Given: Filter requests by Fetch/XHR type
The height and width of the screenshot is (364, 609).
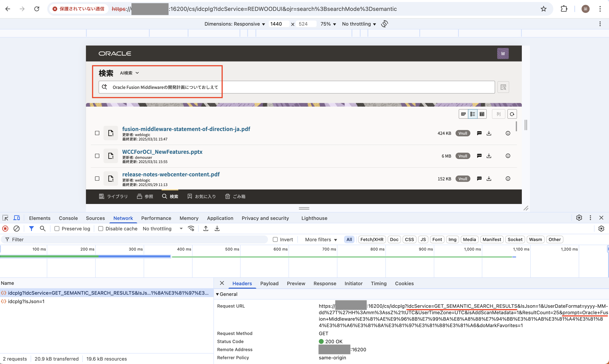Looking at the screenshot, I should pyautogui.click(x=371, y=239).
